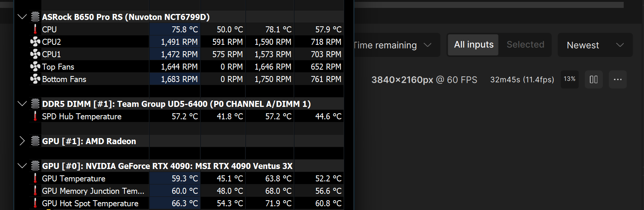The image size is (644, 210).
Task: Click the CPU current value 75.8 °C
Action: (x=185, y=29)
